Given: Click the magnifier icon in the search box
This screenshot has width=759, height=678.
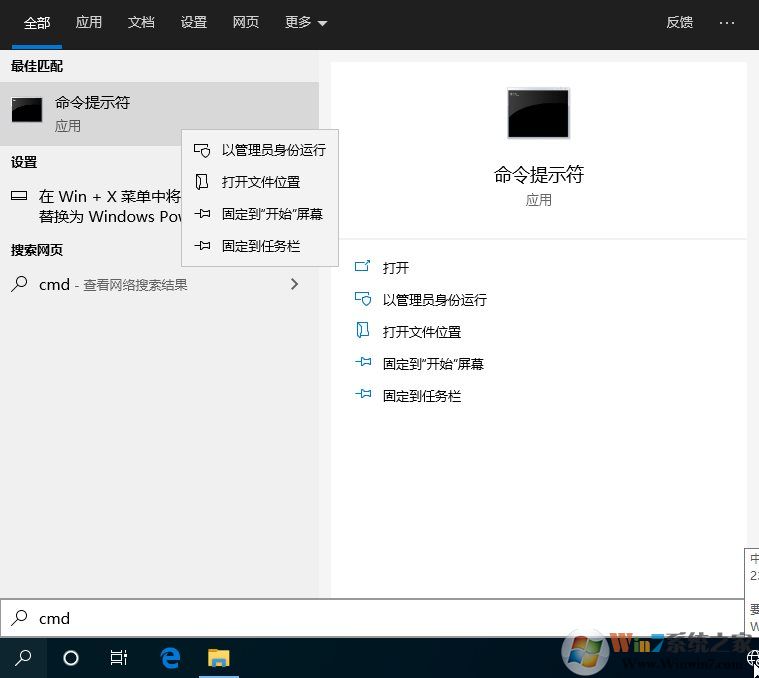Looking at the screenshot, I should tap(19, 618).
